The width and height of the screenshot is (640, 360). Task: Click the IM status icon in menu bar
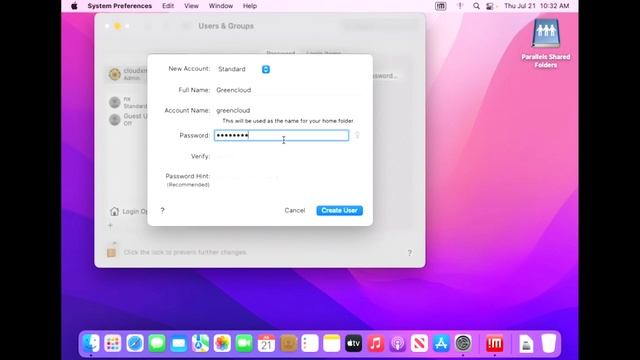tap(440, 6)
